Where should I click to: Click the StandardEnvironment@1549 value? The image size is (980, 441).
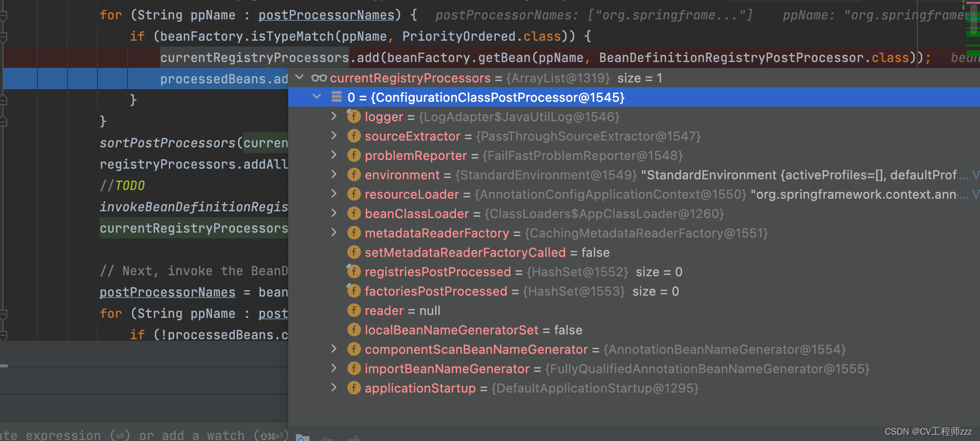point(546,175)
